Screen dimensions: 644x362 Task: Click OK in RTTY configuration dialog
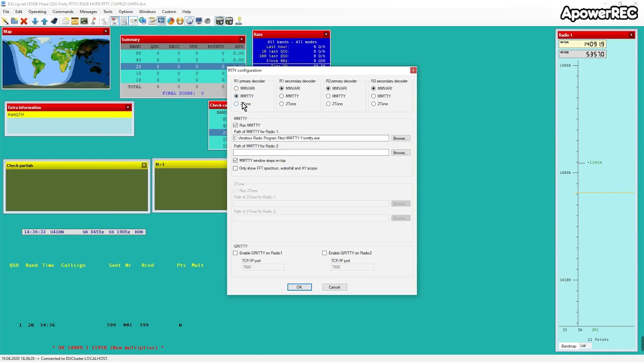pos(299,287)
